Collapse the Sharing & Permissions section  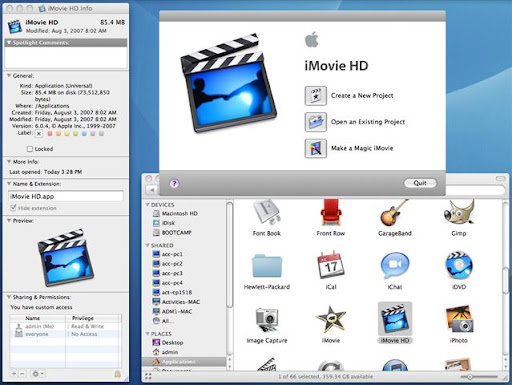(x=9, y=297)
